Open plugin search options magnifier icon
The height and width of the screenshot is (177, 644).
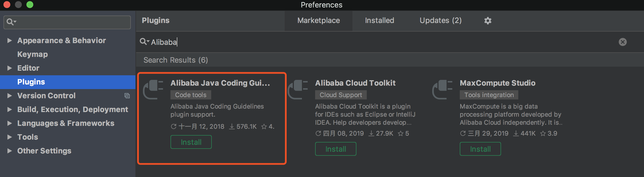point(144,42)
